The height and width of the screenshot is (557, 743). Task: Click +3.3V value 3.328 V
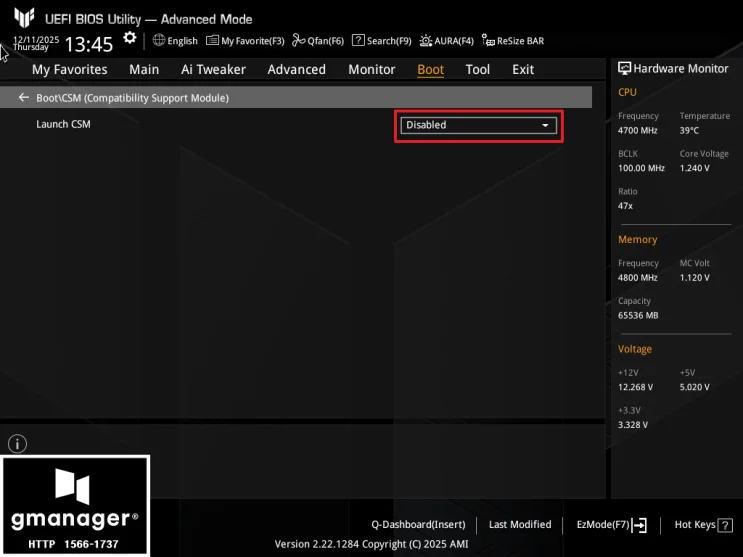tap(633, 425)
